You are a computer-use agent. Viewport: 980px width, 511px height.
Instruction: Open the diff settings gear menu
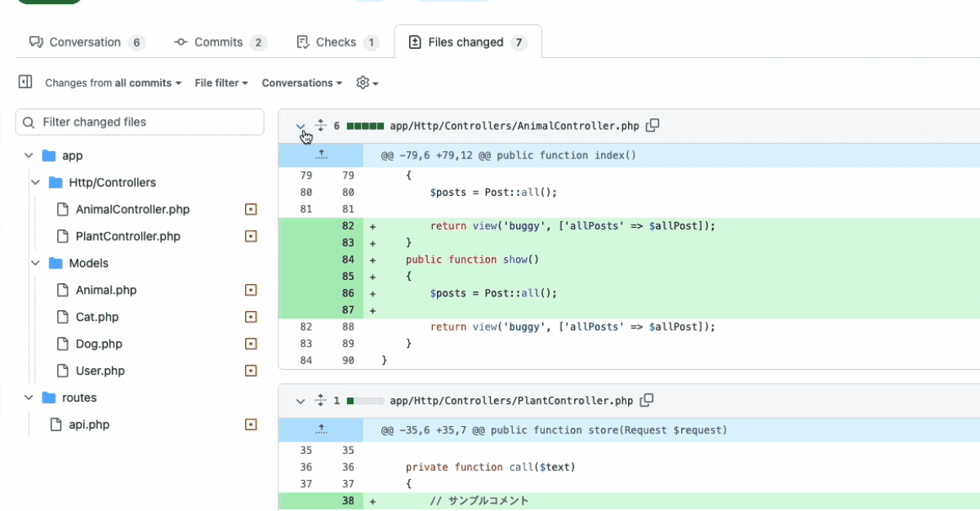tap(367, 82)
